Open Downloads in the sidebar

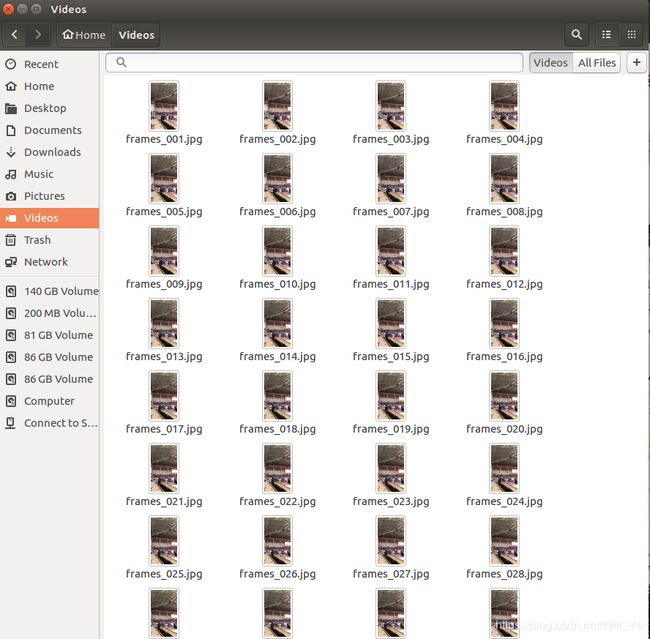click(50, 152)
